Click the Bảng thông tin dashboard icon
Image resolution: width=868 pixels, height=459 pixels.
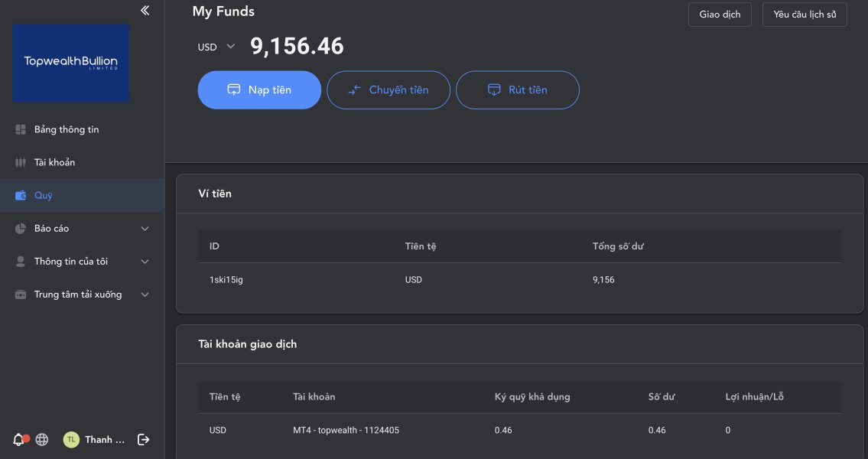pos(21,130)
